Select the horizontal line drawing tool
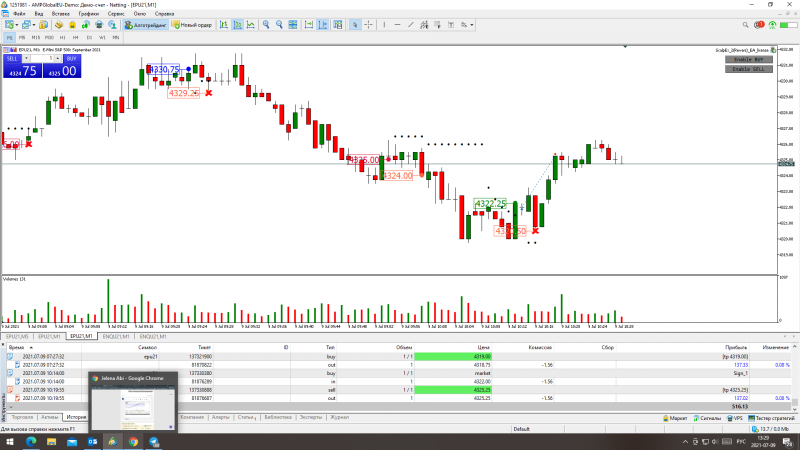Image resolution: width=800 pixels, height=450 pixels. click(x=397, y=24)
